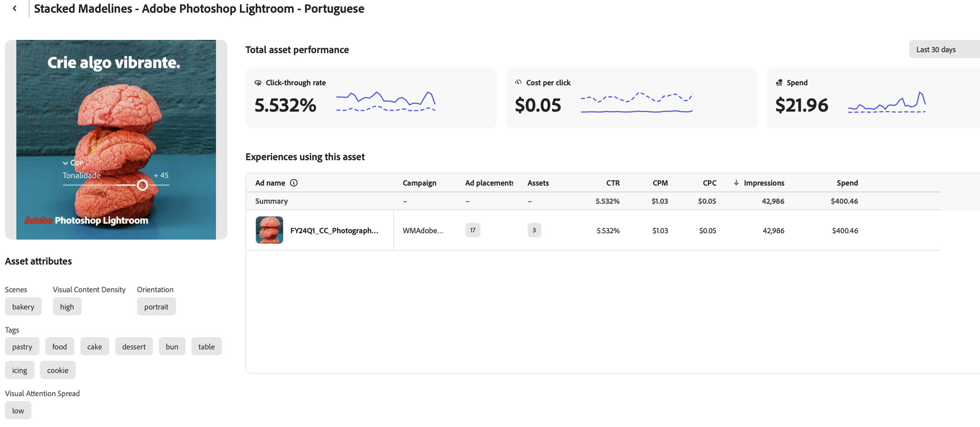Click the Ad name info icon
This screenshot has width=980, height=427.
click(x=294, y=183)
